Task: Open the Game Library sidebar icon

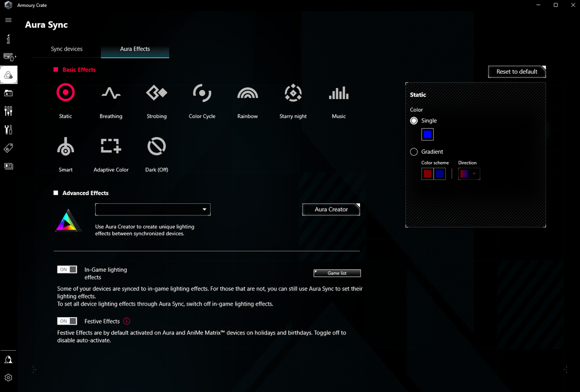Action: [8, 93]
